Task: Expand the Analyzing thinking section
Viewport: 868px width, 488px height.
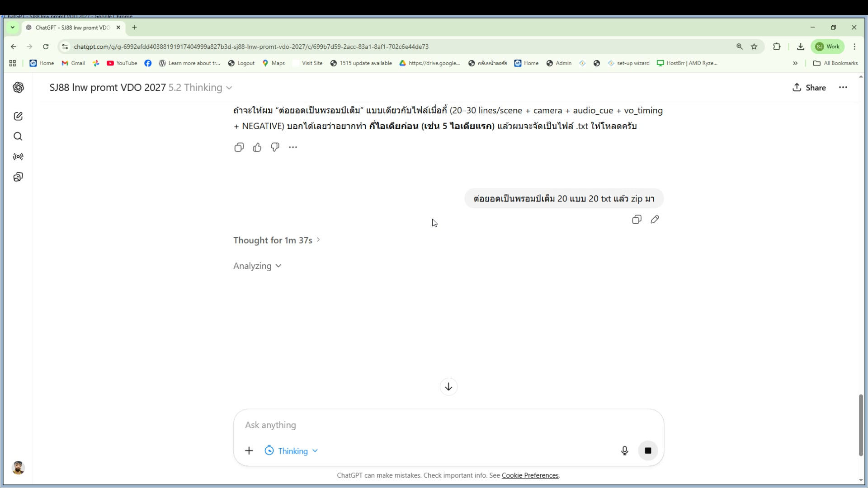Action: pos(257,266)
